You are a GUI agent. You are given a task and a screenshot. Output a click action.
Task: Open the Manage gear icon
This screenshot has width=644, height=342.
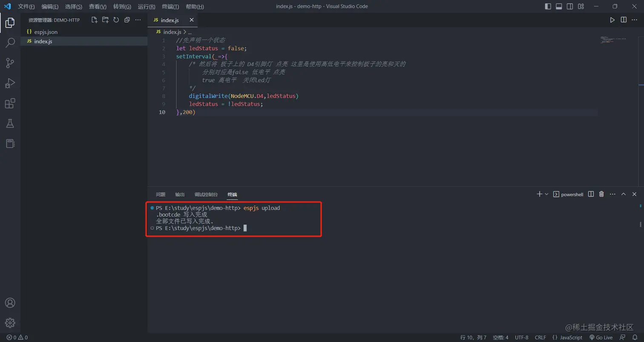tap(10, 323)
